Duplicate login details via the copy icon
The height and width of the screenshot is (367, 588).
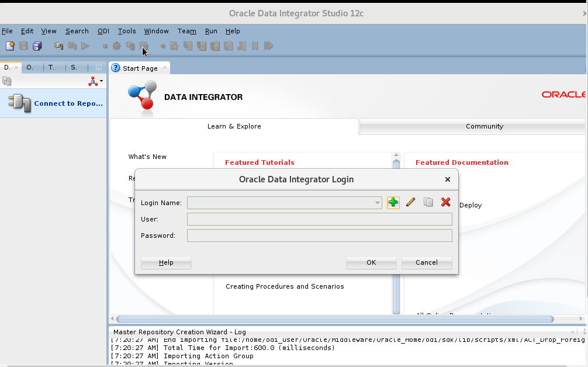[428, 202]
